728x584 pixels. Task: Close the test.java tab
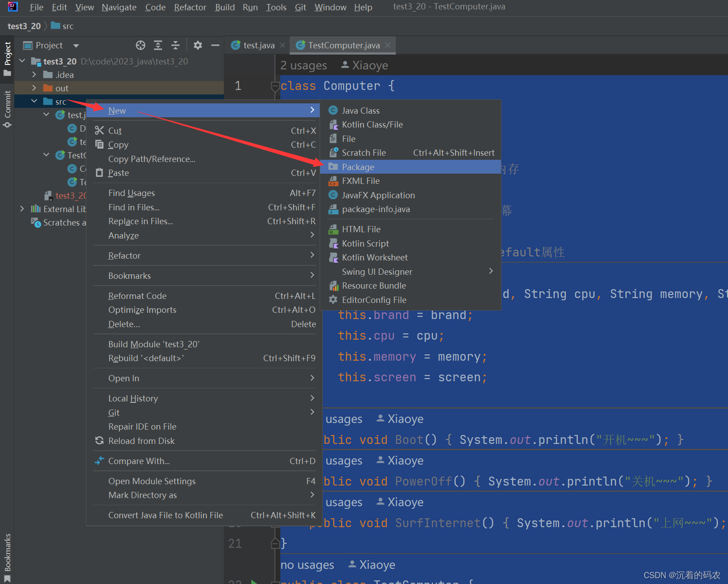[283, 45]
